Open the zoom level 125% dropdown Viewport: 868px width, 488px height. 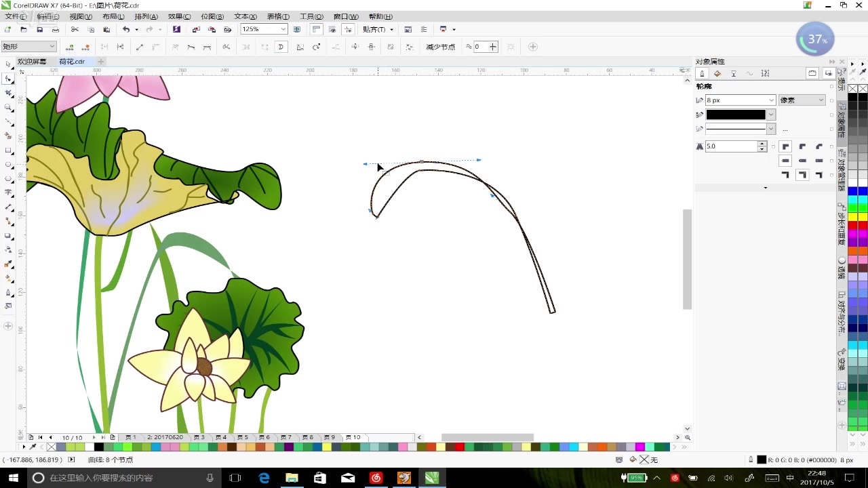283,29
